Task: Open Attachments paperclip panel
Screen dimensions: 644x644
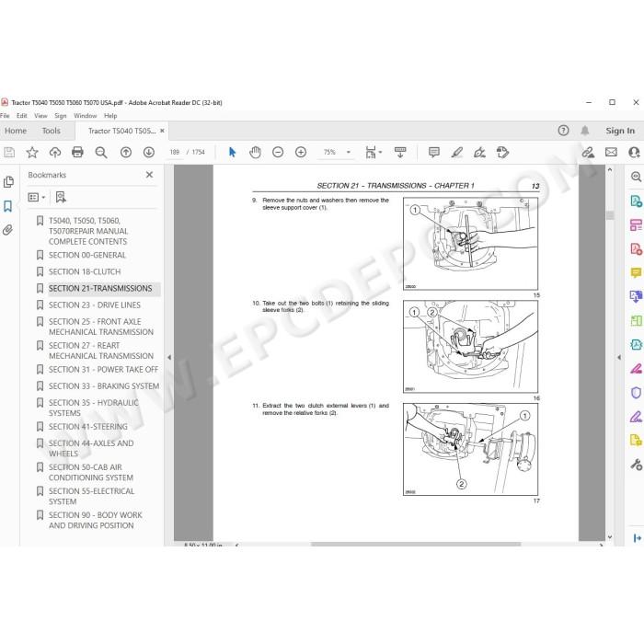Action: [x=7, y=230]
